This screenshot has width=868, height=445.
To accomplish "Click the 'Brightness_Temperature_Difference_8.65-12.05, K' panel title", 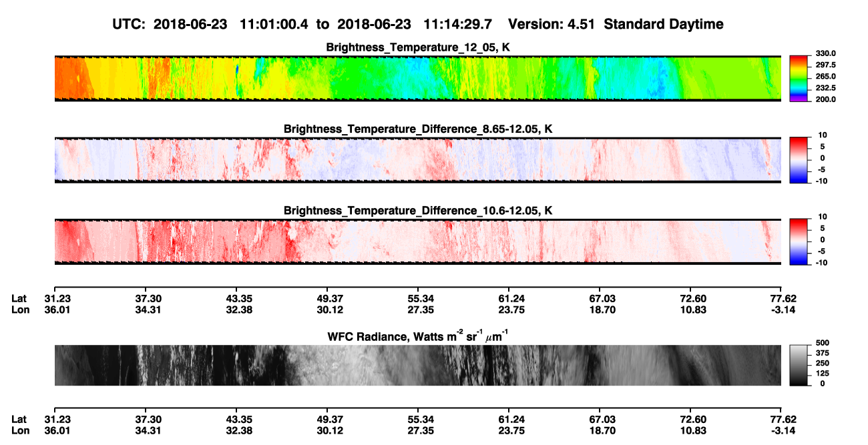I will pyautogui.click(x=418, y=129).
